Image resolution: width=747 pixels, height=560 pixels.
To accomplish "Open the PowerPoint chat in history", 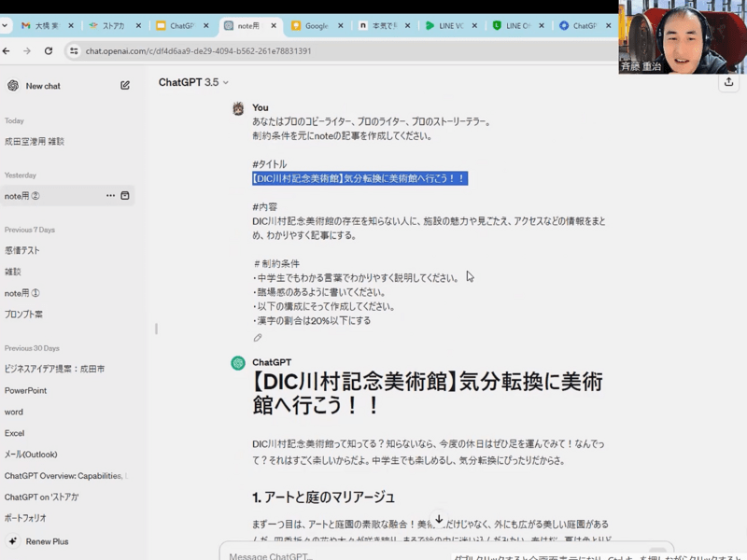I will (27, 391).
